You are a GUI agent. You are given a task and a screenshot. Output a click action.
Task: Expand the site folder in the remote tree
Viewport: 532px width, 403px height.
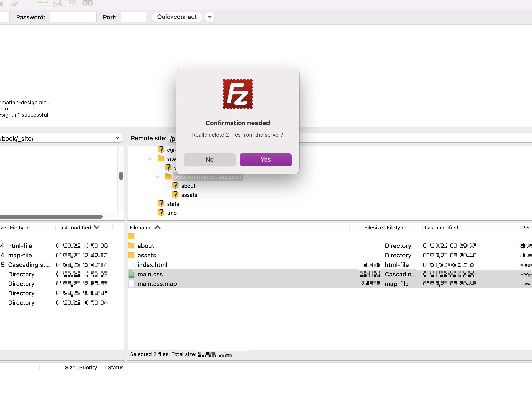pos(150,159)
